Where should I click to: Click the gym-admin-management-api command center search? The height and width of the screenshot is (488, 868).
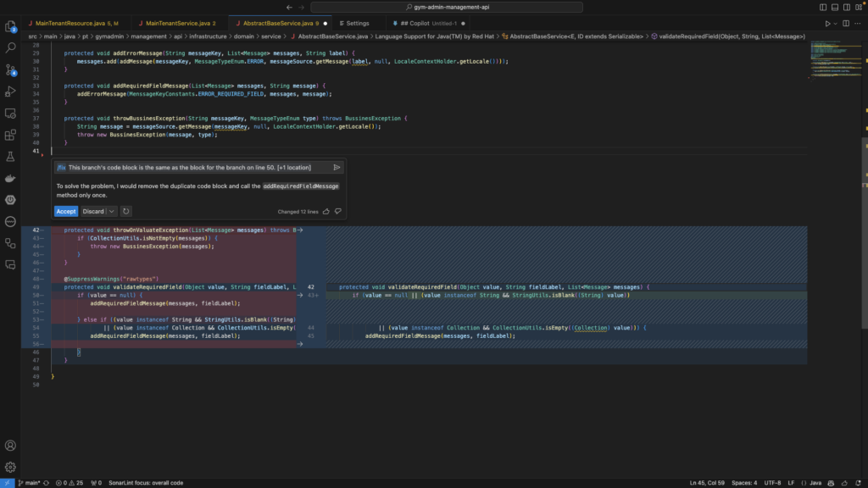447,7
